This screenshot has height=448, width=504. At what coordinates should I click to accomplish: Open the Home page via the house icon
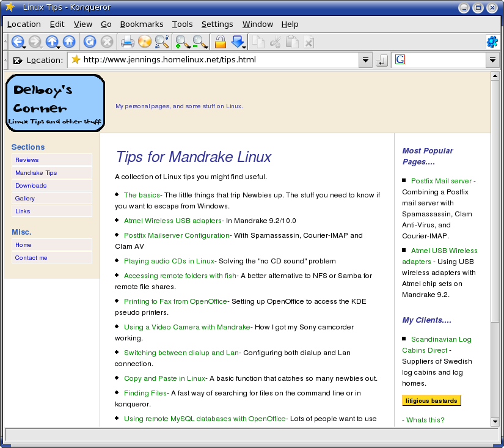69,42
